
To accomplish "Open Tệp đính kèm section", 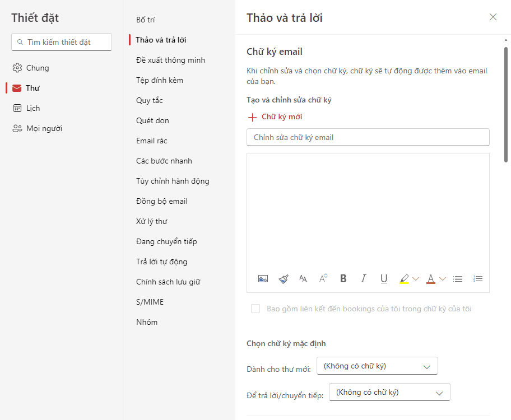I will 159,80.
